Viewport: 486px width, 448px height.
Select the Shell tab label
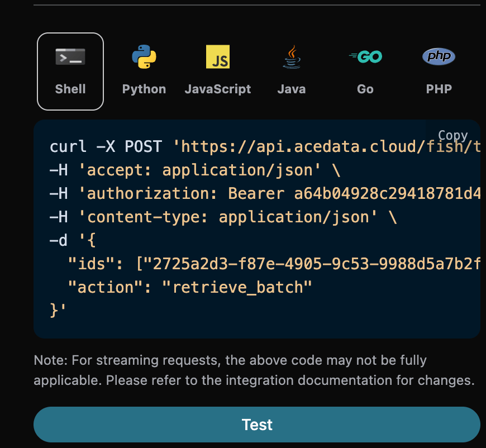coord(70,89)
